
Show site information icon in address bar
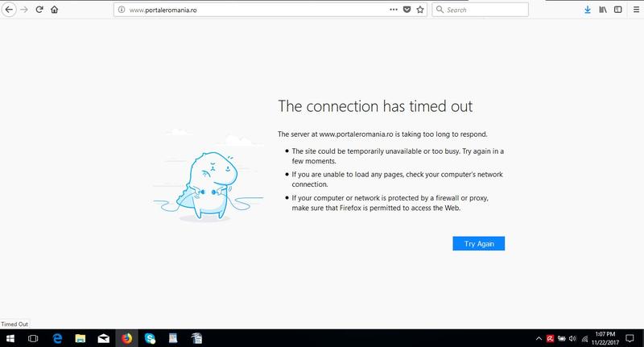pyautogui.click(x=122, y=10)
